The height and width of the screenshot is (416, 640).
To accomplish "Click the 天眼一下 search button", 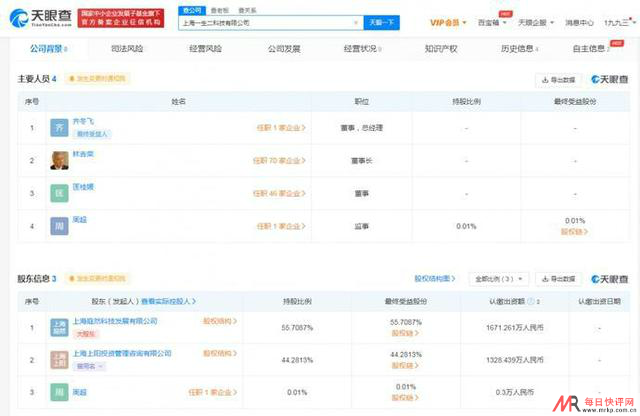I will 382,22.
